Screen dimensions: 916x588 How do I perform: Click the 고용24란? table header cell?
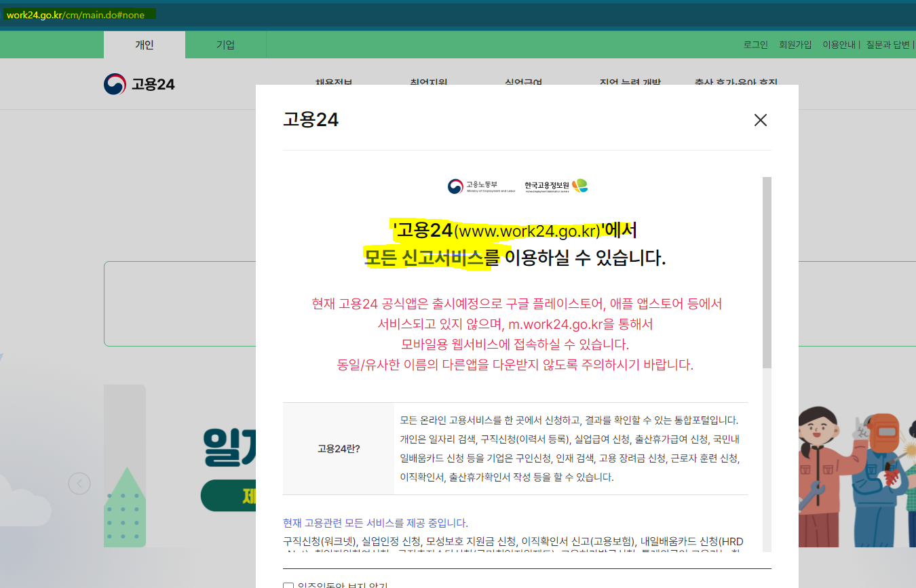pos(339,449)
